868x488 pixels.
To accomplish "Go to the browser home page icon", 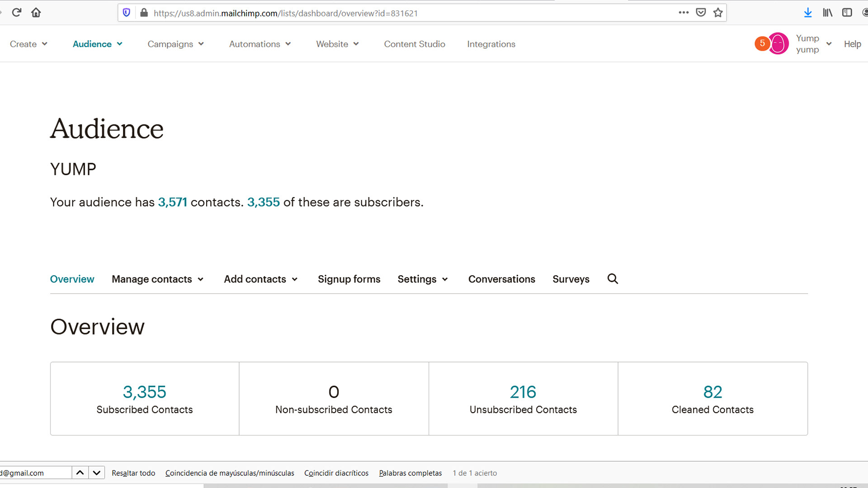I will coord(36,13).
